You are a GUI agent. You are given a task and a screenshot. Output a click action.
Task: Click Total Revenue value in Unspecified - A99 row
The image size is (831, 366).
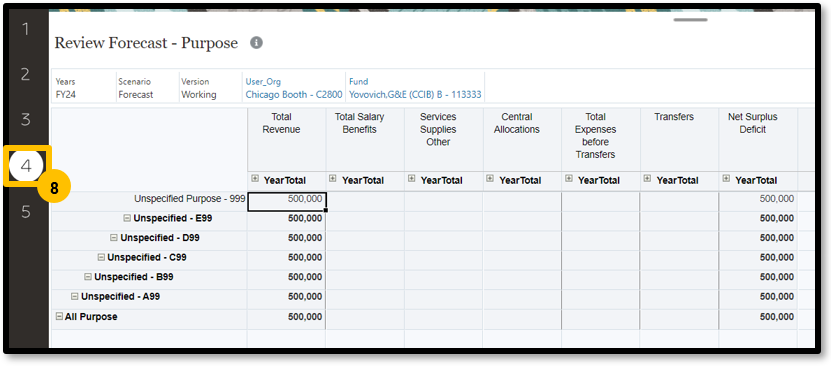(x=305, y=297)
